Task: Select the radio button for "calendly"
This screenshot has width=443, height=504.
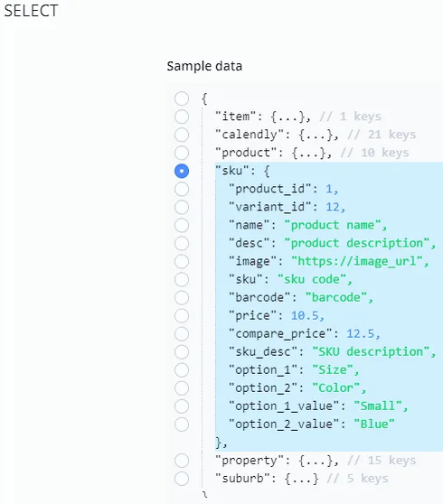Action: click(182, 135)
